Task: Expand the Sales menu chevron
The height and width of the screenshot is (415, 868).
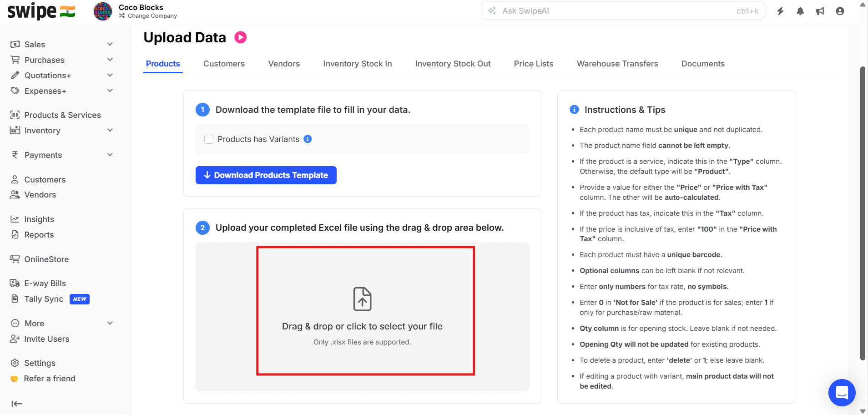Action: tap(110, 44)
